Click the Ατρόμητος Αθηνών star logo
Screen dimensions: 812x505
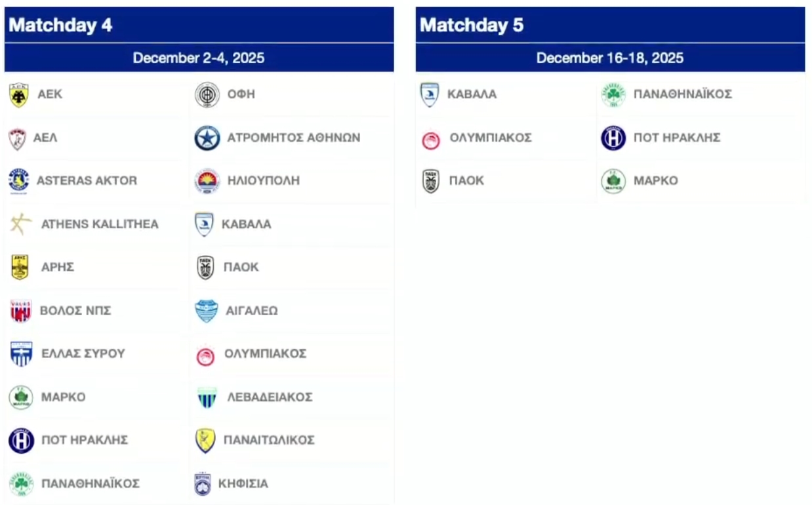point(207,138)
